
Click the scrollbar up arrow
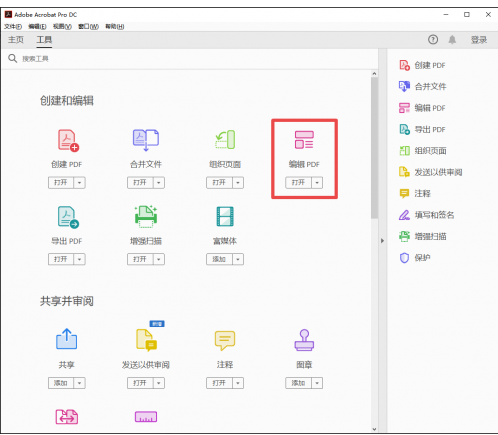click(374, 74)
